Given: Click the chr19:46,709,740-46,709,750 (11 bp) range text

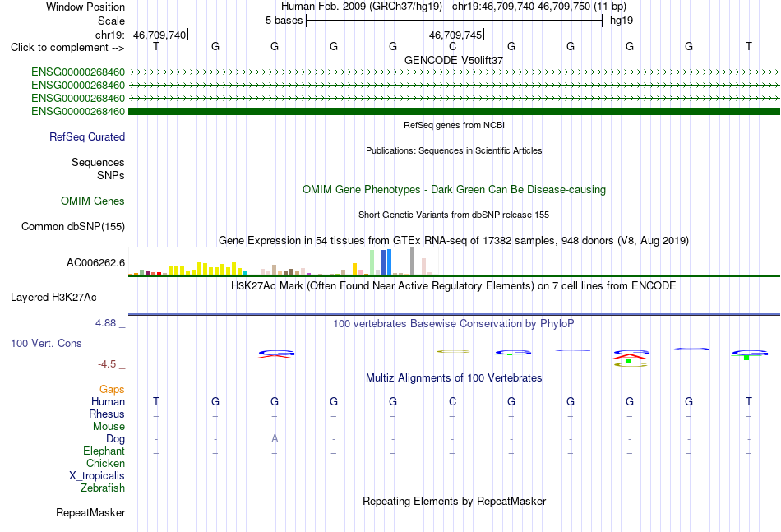Looking at the screenshot, I should 539,7.
